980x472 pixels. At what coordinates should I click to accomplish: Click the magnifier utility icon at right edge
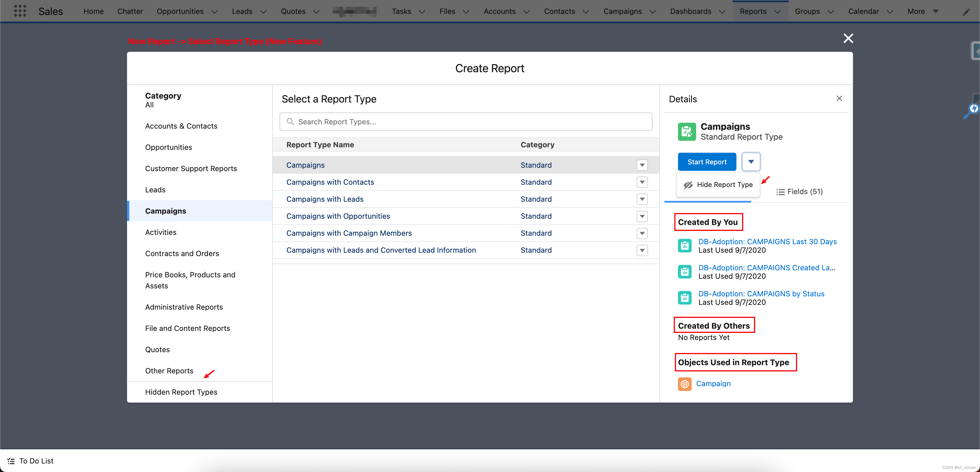click(971, 111)
